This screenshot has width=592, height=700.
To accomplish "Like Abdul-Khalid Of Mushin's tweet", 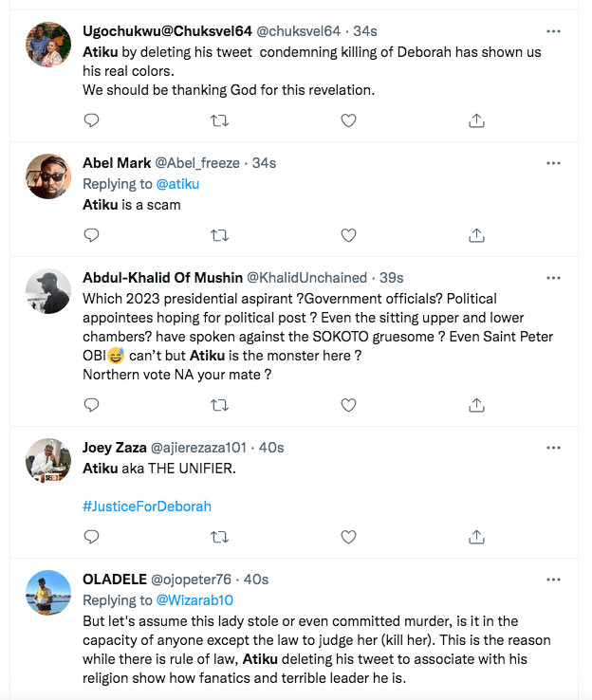I will (x=348, y=405).
